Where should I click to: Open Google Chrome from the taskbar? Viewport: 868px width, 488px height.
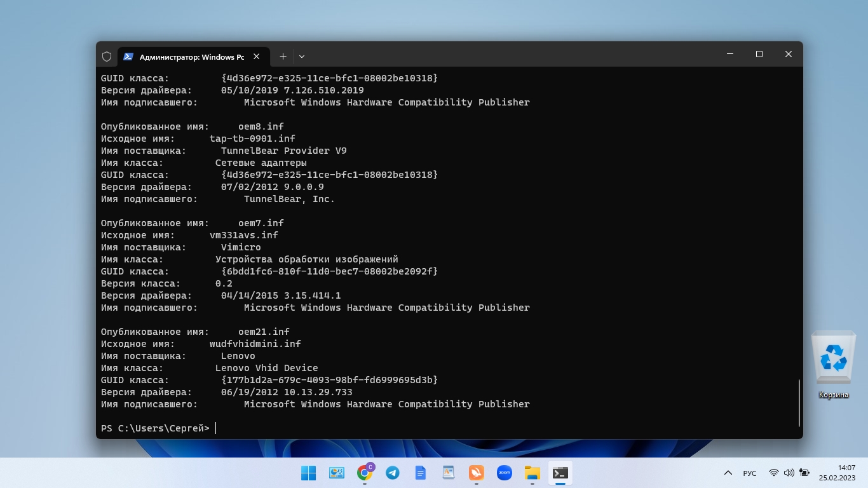[x=365, y=473]
